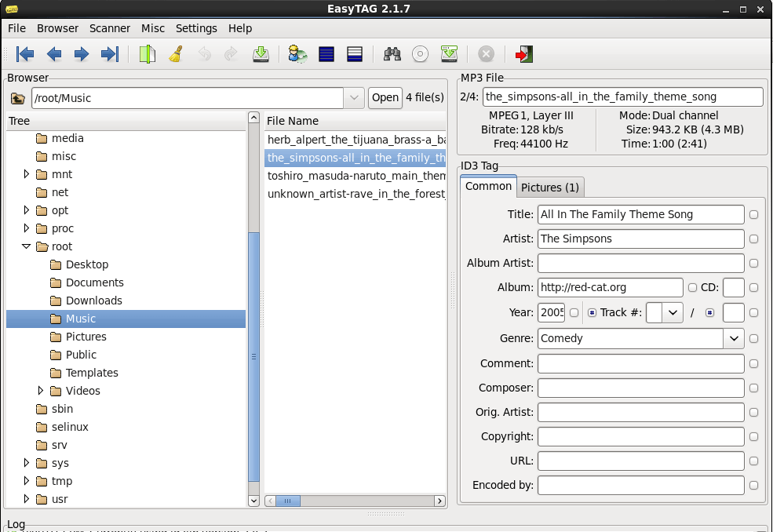Image resolution: width=773 pixels, height=532 pixels.
Task: Expand the opt folder in tree
Action: pos(27,210)
